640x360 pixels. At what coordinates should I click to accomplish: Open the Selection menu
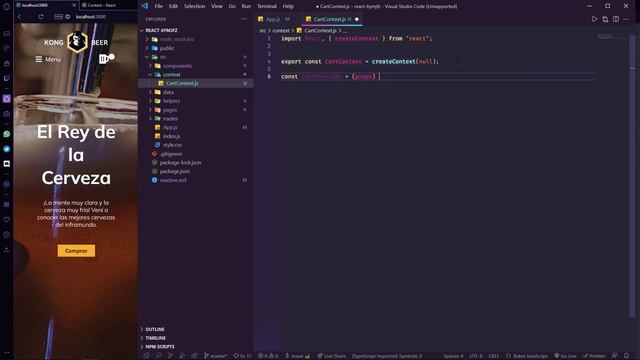(194, 6)
